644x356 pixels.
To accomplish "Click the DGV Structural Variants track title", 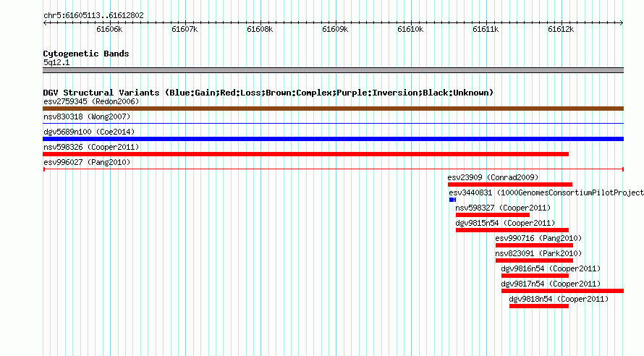I will coord(268,93).
